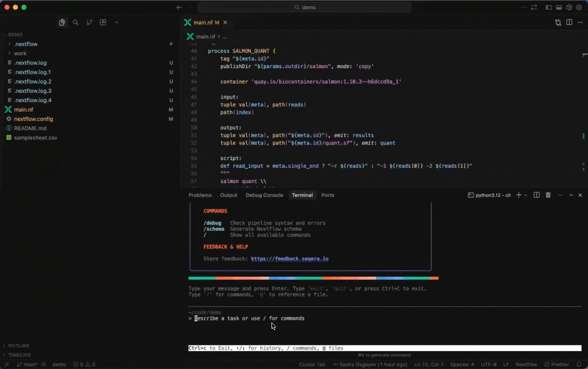Open the seqera feedback link in terminal
This screenshot has width=588, height=369.
[289, 258]
